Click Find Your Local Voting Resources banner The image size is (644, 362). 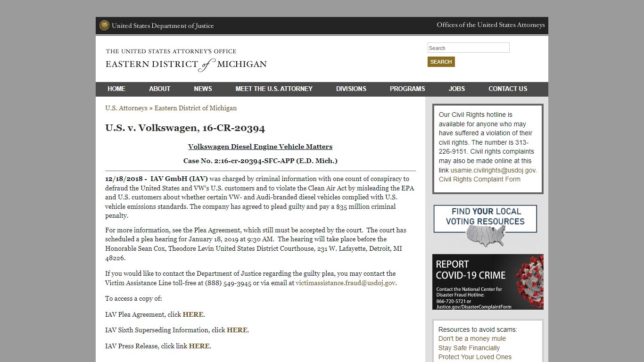[x=485, y=226]
